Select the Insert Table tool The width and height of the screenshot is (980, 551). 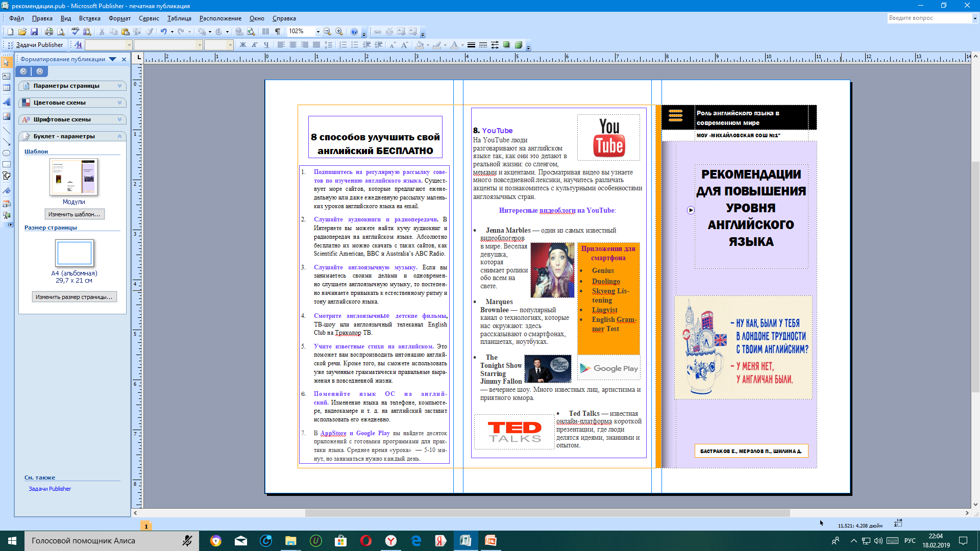[x=7, y=88]
